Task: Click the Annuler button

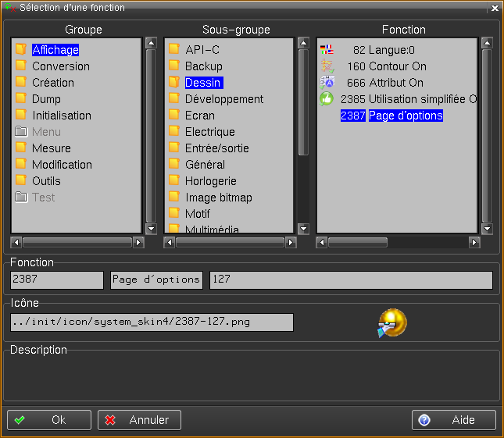Action: (139, 420)
